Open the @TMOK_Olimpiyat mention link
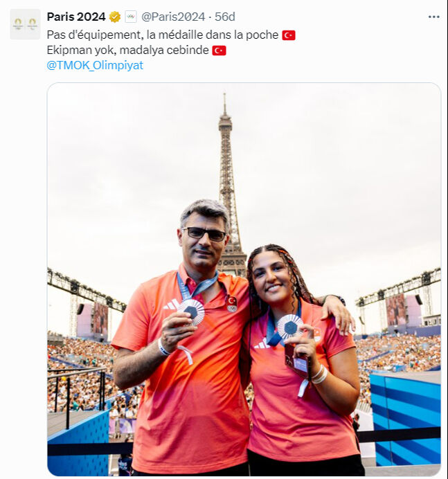The image size is (448, 479). 95,65
